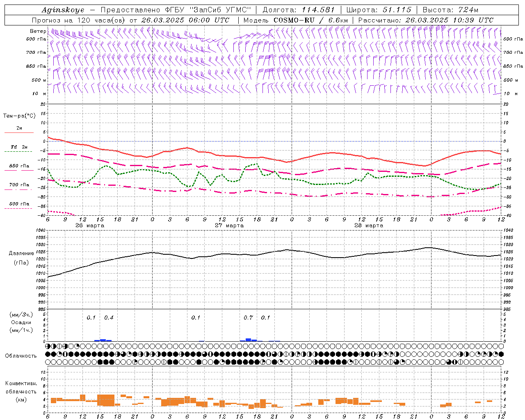Click the solid red legend line under "2м"
Viewport: 525px width, 420px height.
pos(19,132)
